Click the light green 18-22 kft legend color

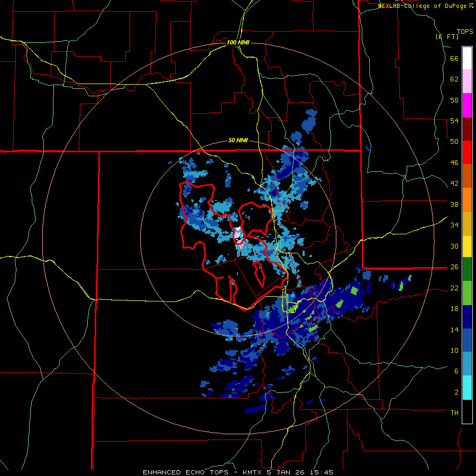(x=467, y=293)
